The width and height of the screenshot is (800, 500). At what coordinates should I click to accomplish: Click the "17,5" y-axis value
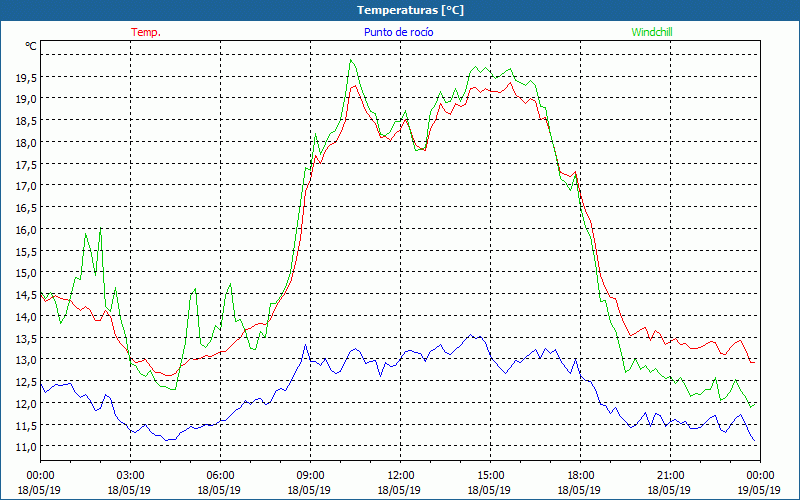[x=28, y=164]
